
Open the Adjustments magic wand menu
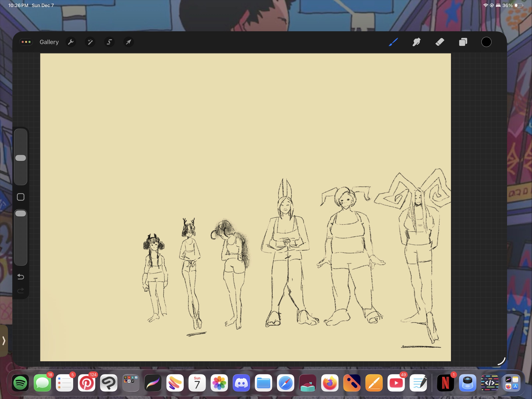coord(90,42)
